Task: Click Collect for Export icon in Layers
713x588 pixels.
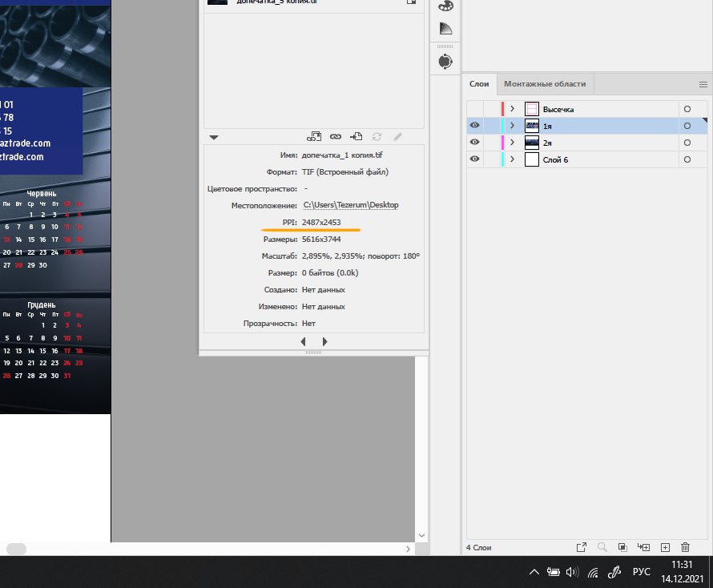Action: point(581,547)
